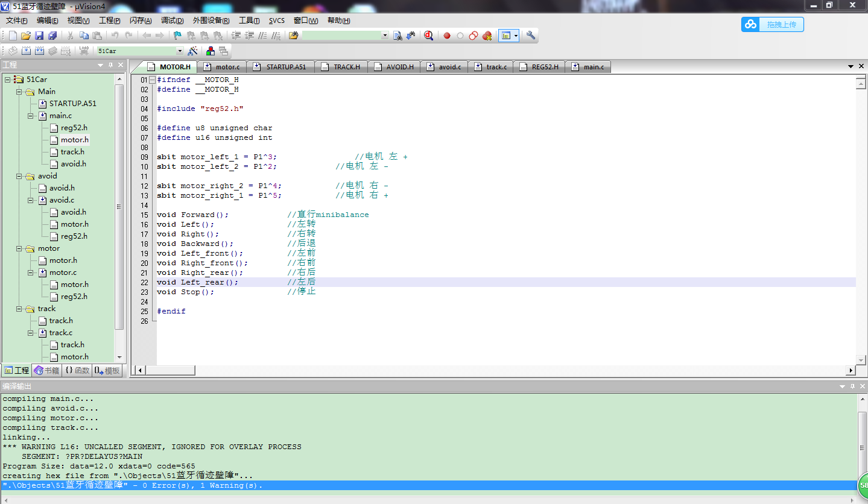Collapse main.c includes in tree

(x=30, y=116)
